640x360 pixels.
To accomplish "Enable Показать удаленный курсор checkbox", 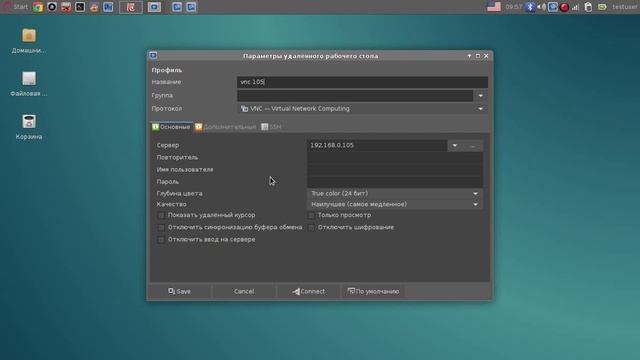I will (161, 215).
